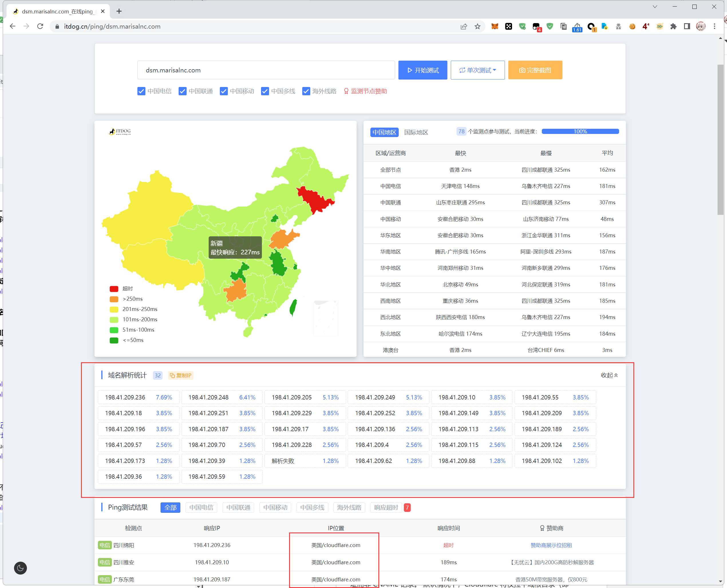Filter ping results by 中国电信
The image size is (727, 588).
(201, 507)
